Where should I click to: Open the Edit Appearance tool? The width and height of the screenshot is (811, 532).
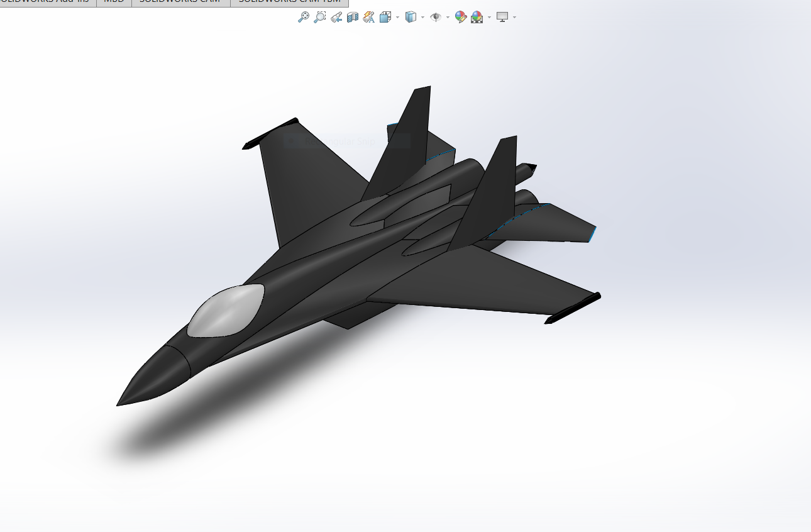461,18
